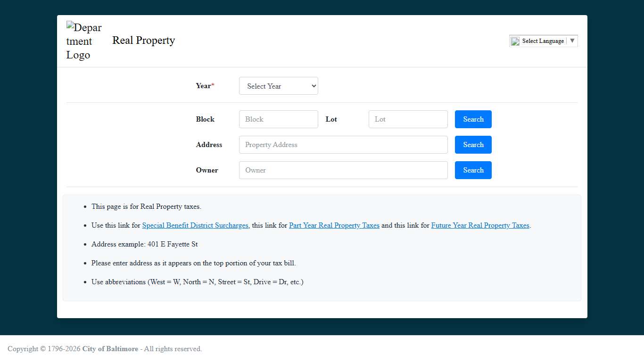The image size is (644, 362).
Task: Click into the Lot text field
Action: coord(408,119)
